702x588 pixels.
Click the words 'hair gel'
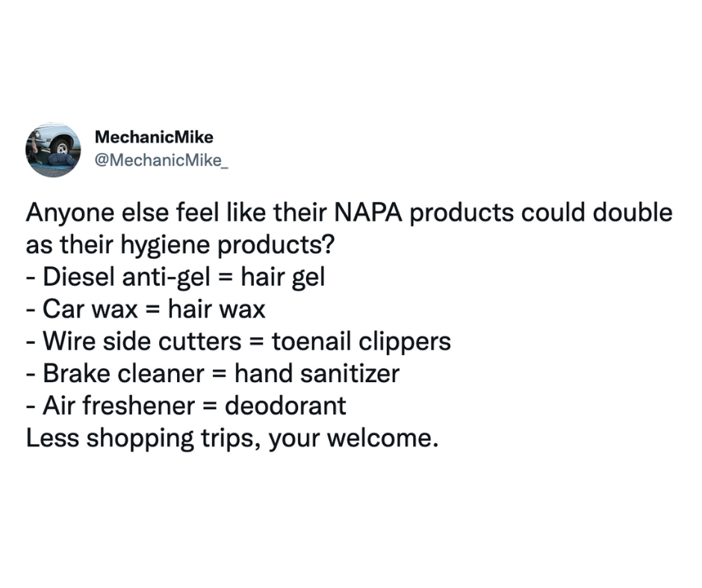283,277
